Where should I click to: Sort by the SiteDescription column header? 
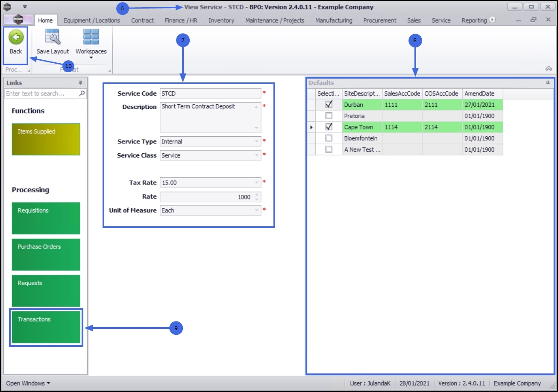click(x=362, y=94)
